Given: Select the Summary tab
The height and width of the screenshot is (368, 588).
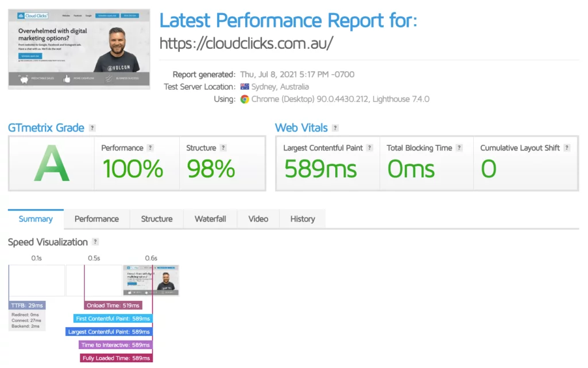Looking at the screenshot, I should pos(36,219).
